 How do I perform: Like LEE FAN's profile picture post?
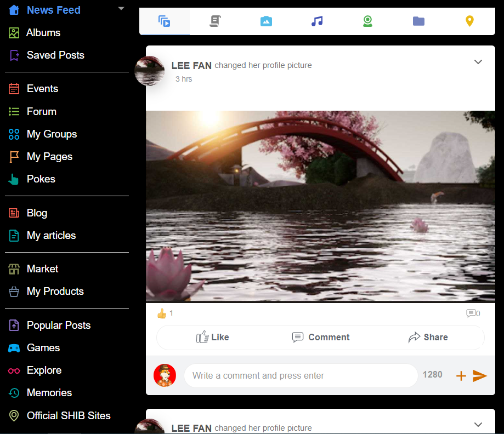tap(212, 338)
